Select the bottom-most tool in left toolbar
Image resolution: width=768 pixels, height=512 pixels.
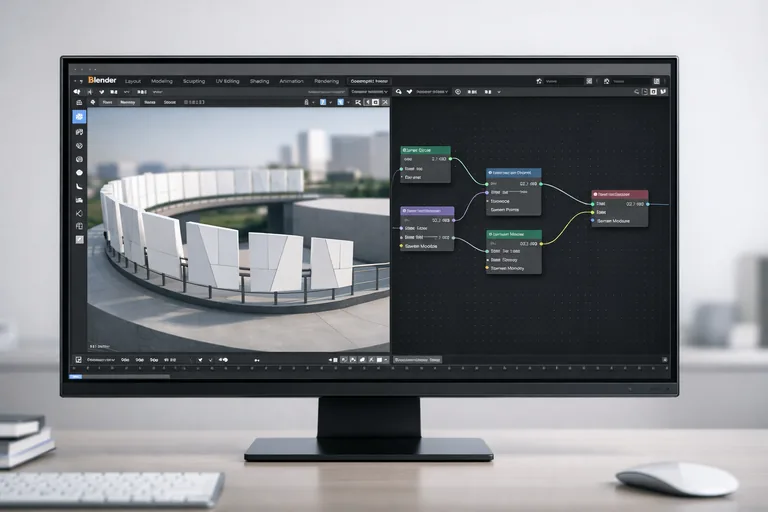point(79,240)
